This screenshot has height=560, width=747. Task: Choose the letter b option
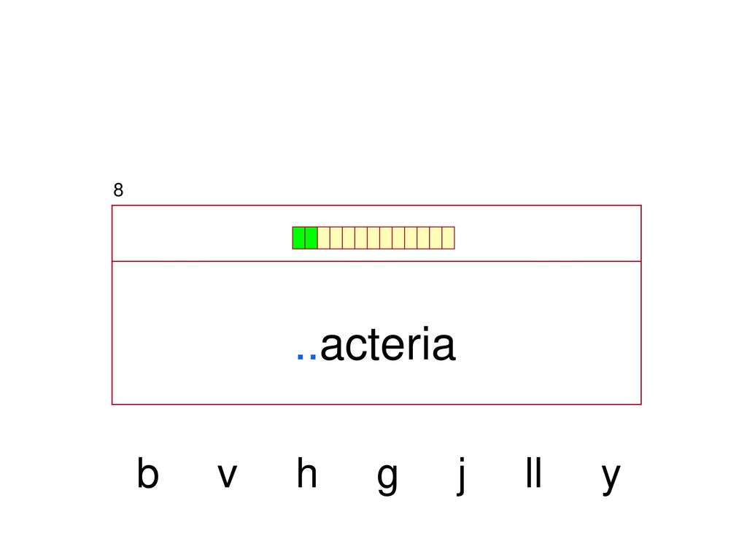pyautogui.click(x=147, y=472)
